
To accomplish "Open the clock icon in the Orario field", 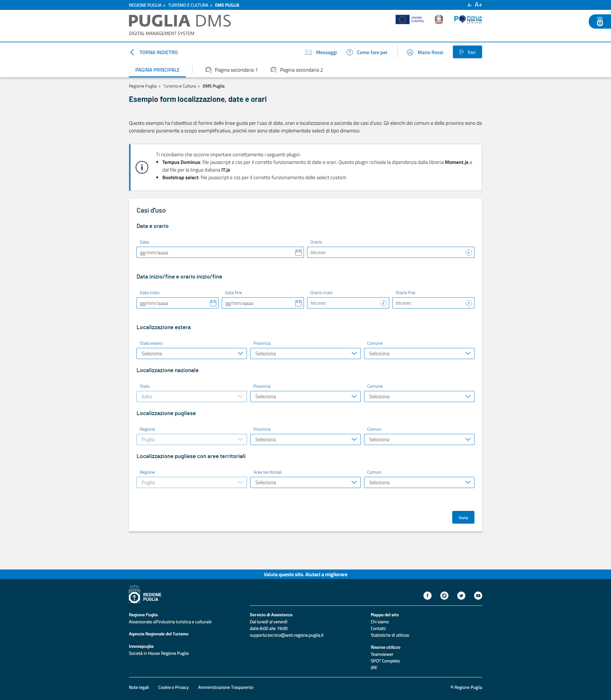I will (x=468, y=252).
